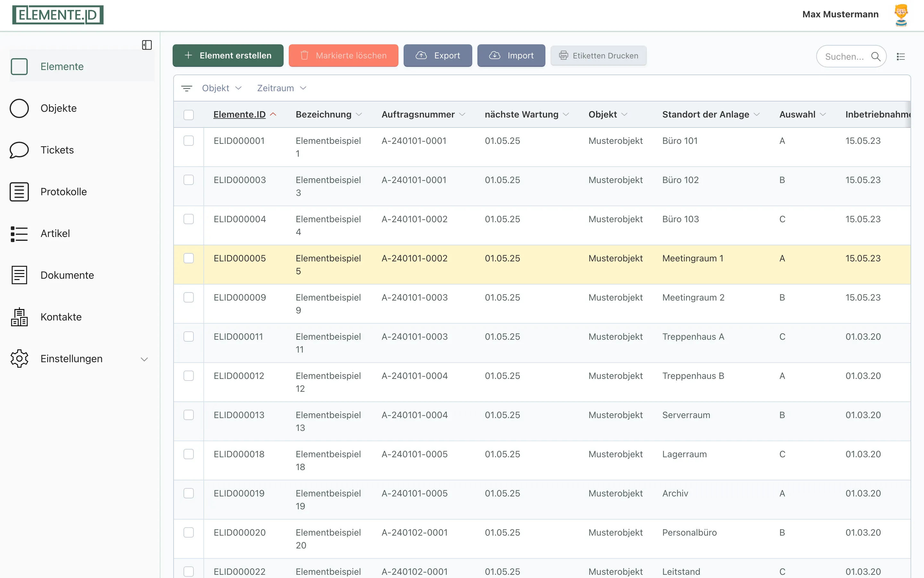The width and height of the screenshot is (924, 578).
Task: Toggle the select-all header checkbox
Action: [x=189, y=115]
